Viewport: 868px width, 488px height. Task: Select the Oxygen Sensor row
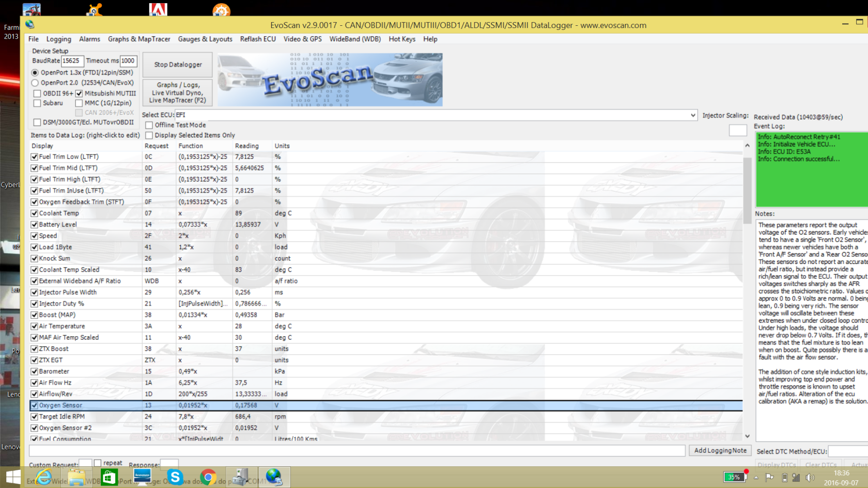click(386, 405)
